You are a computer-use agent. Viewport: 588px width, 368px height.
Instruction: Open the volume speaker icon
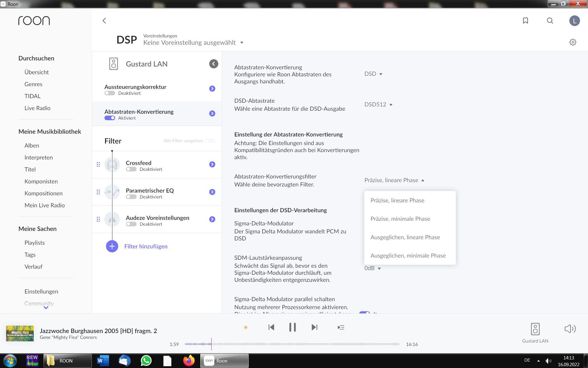pos(570,329)
